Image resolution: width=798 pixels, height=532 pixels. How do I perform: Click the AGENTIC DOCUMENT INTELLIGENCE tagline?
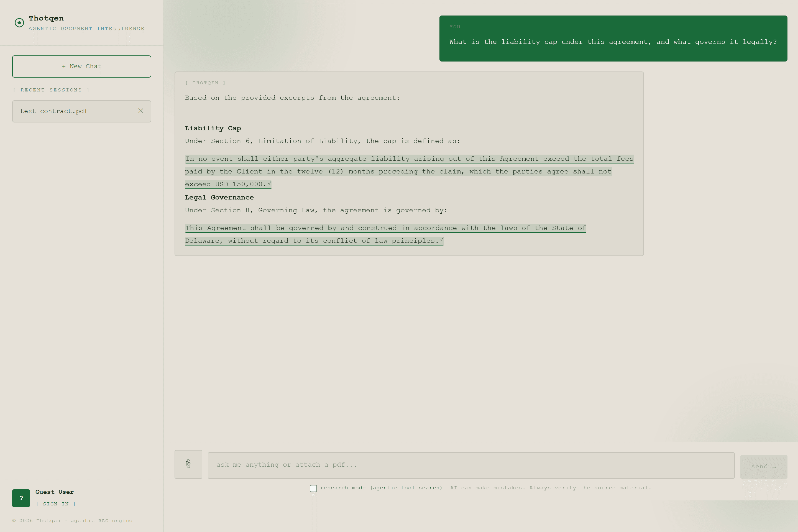tap(86, 29)
